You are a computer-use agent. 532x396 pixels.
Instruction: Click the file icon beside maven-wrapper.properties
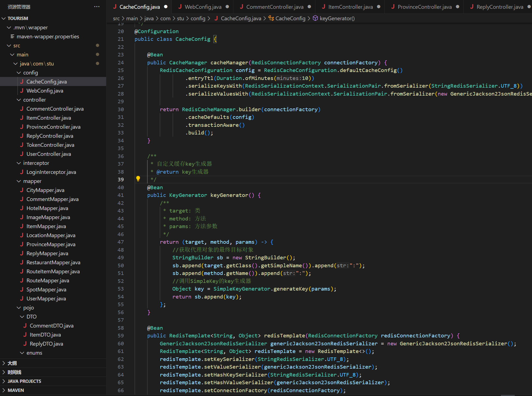coord(12,36)
